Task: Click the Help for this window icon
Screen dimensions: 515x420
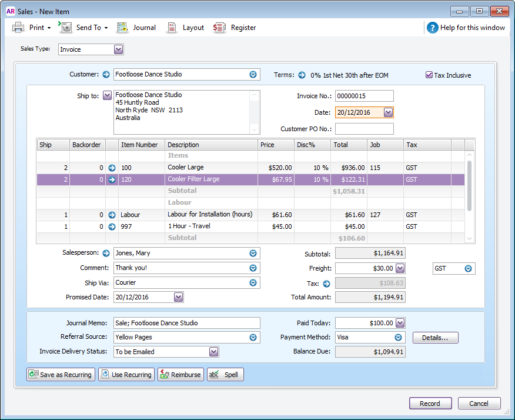Action: (x=433, y=28)
